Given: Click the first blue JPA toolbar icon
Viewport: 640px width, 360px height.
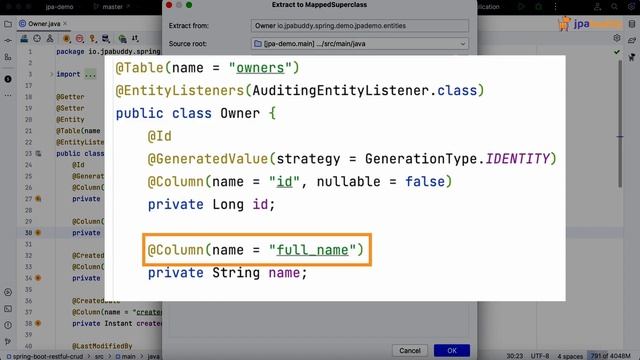Looking at the screenshot, I should click(x=24, y=39).
